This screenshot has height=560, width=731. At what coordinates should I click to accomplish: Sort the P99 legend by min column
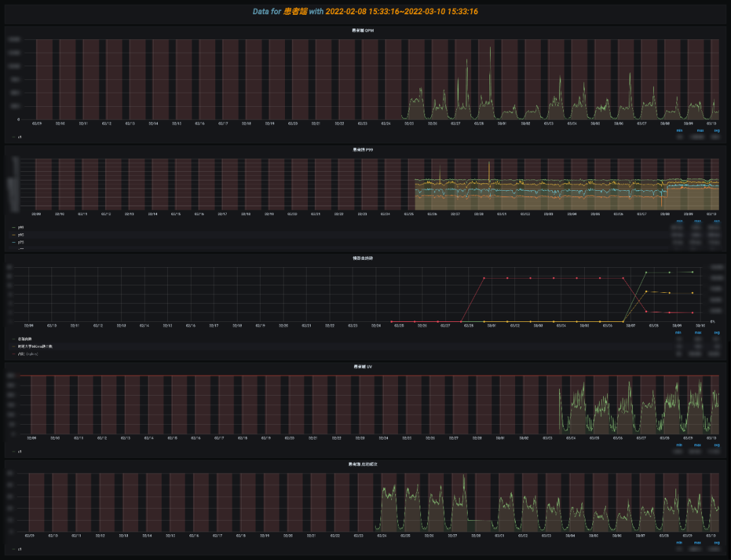click(x=679, y=221)
